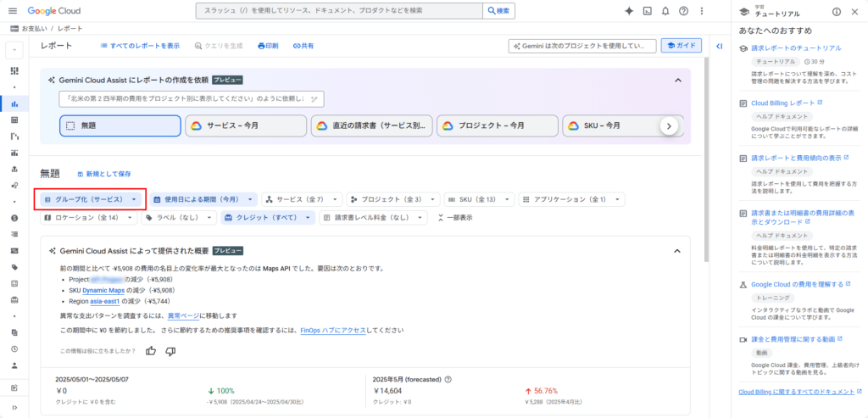868x418 pixels.
Task: Open the SKU（全 13）filter dropdown
Action: pos(480,198)
